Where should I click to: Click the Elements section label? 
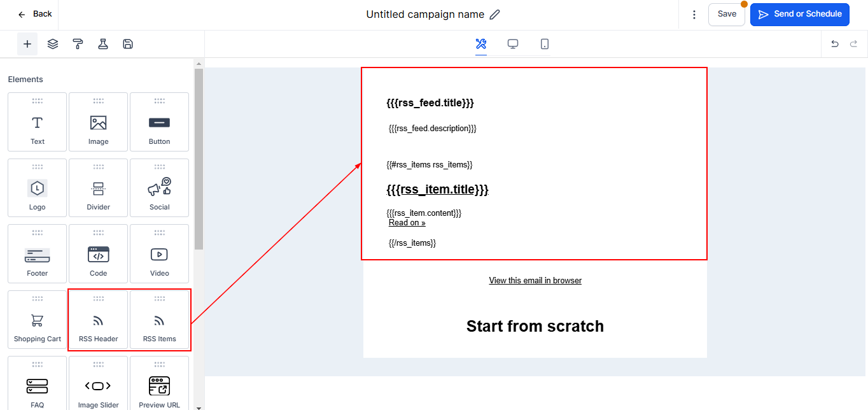(25, 80)
